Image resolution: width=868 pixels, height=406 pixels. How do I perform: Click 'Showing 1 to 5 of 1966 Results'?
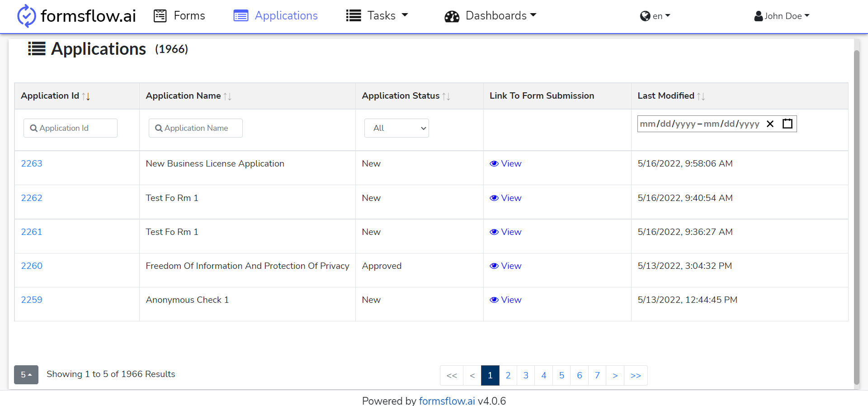point(111,374)
